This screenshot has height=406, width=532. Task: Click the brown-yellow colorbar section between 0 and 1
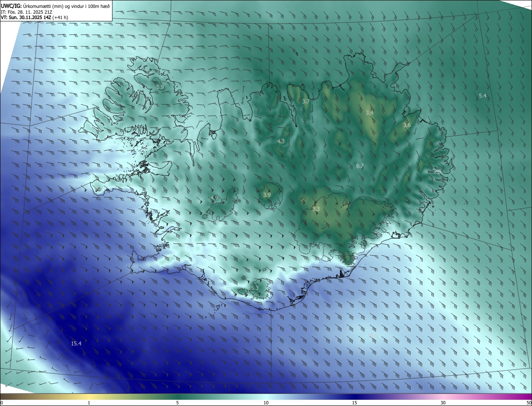[44, 397]
